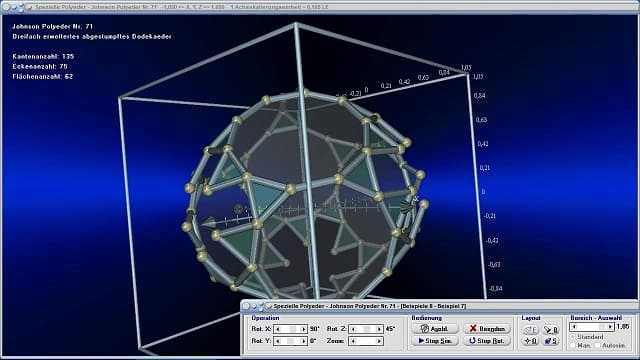Click the Johnson Polyeder Nr. 71 heading
The height and width of the screenshot is (360, 640).
(x=53, y=26)
